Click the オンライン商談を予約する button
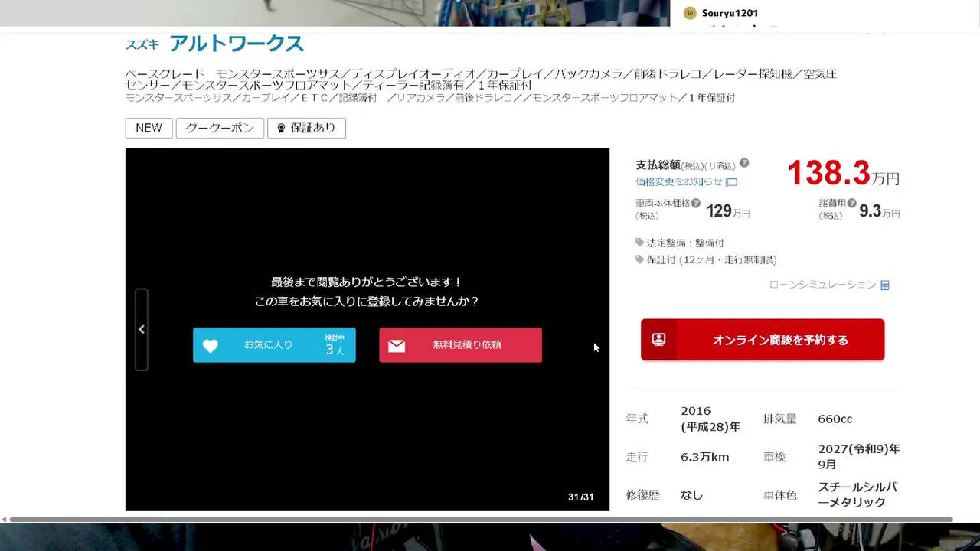Viewport: 980px width, 551px height. coord(763,340)
